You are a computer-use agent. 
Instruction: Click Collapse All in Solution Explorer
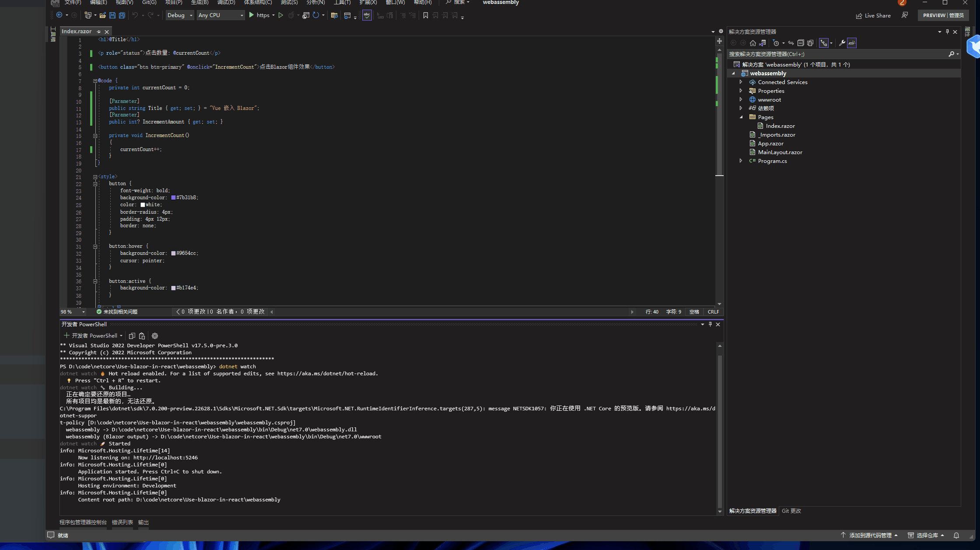(801, 43)
